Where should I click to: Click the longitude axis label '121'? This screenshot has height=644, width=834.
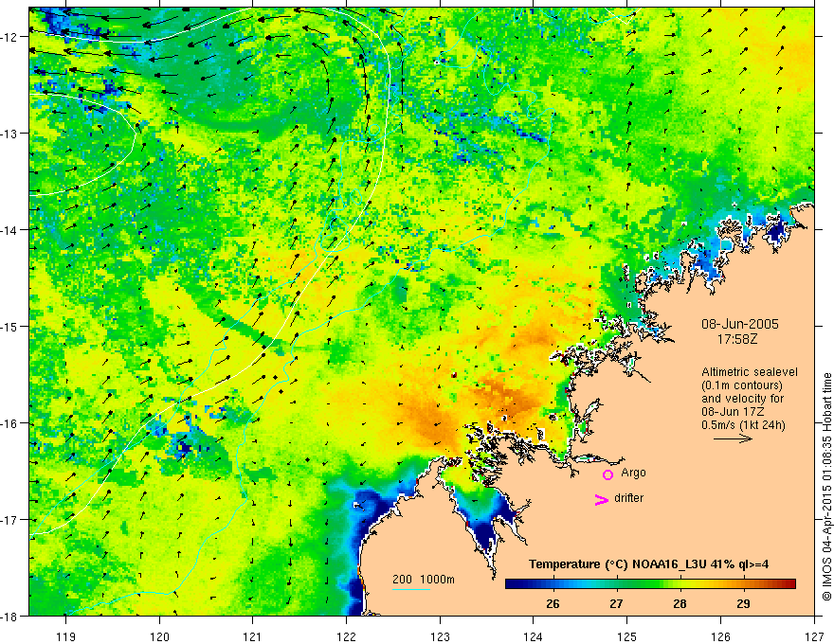(x=253, y=636)
